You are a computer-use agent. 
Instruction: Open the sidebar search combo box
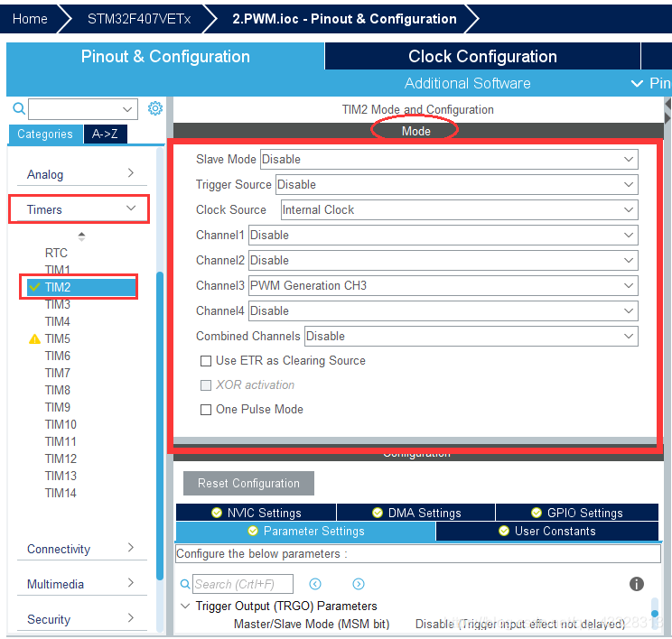tap(83, 109)
